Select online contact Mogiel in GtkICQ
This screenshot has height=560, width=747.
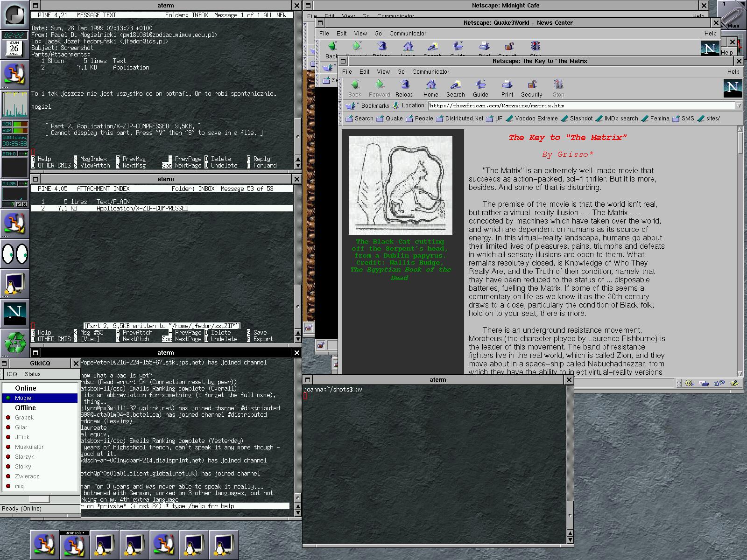coord(40,398)
